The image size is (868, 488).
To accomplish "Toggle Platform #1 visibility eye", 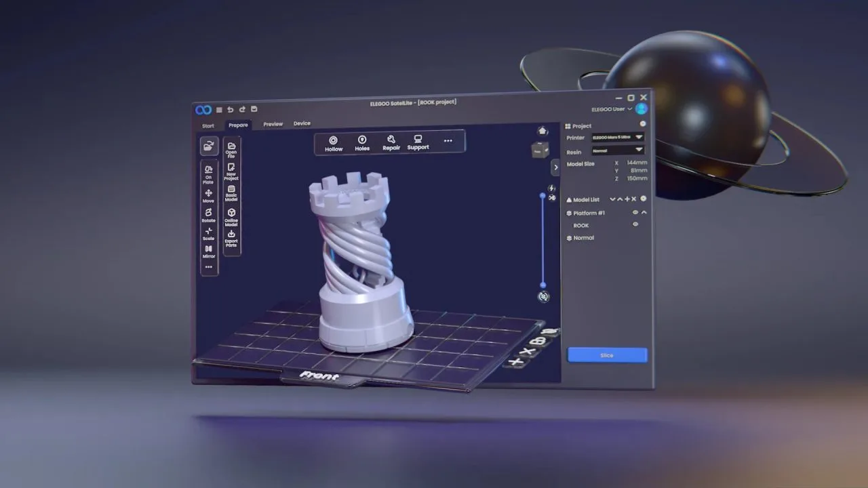I will (635, 213).
